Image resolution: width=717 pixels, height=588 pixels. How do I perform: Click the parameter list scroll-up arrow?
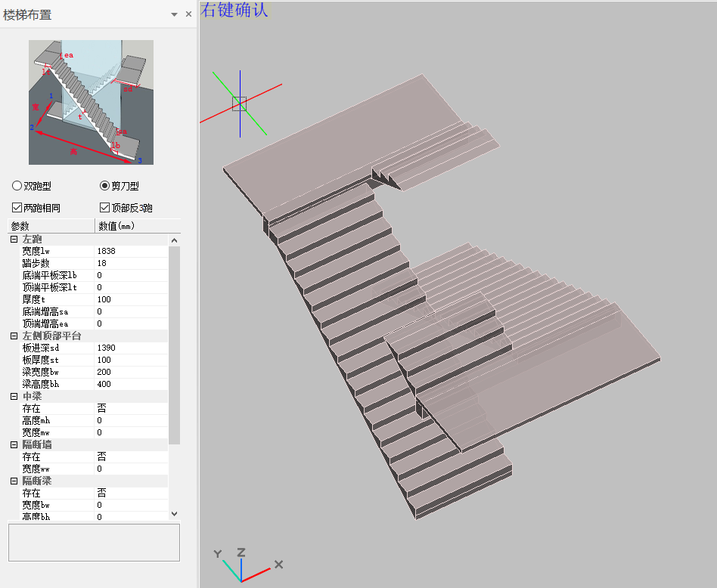click(x=175, y=240)
